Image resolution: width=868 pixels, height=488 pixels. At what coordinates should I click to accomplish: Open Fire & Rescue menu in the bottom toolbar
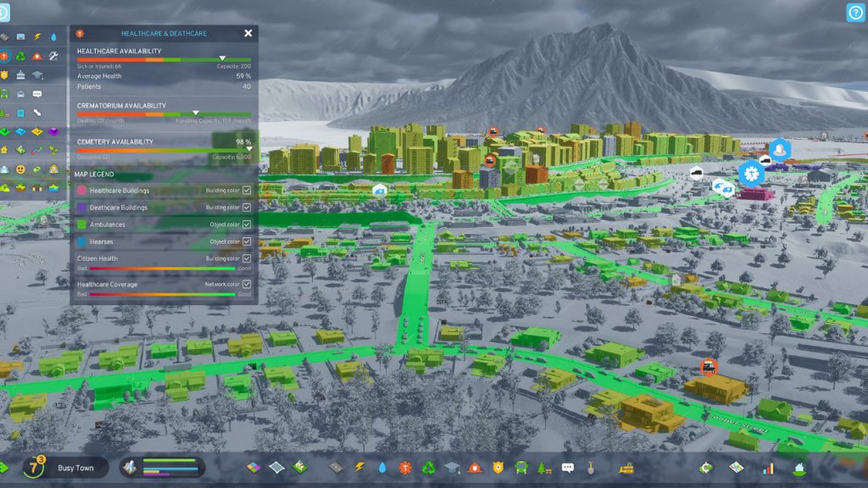[x=475, y=468]
